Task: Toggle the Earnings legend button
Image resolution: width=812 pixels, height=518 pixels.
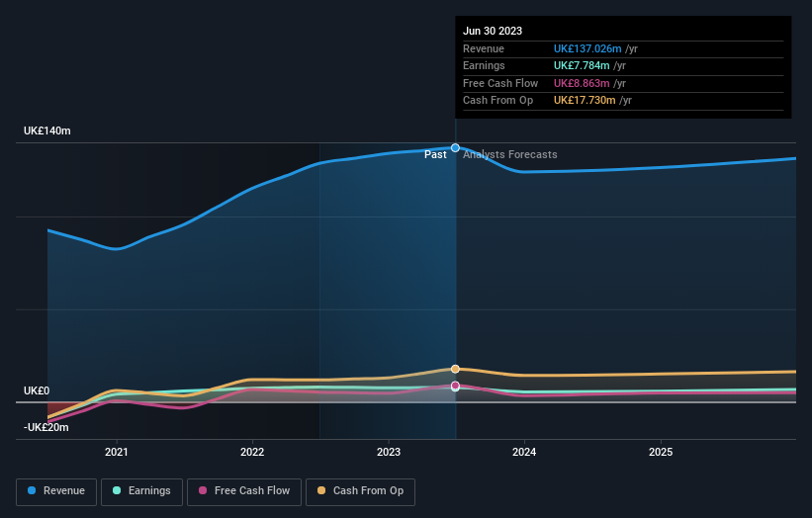Action: point(141,491)
